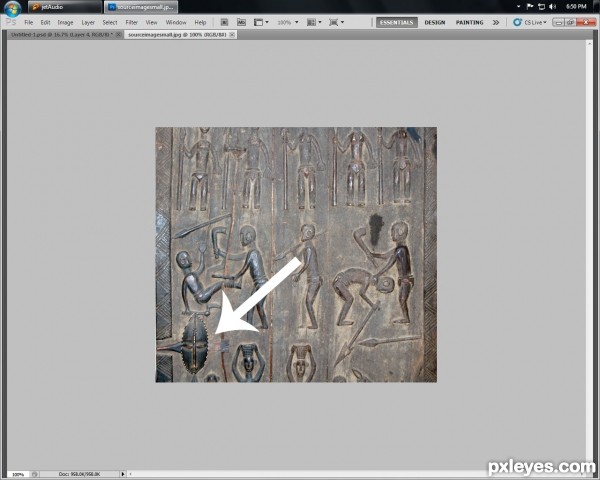600x480 pixels.
Task: Select Photoshop sourceimagesmall taskbar button
Action: 141,7
